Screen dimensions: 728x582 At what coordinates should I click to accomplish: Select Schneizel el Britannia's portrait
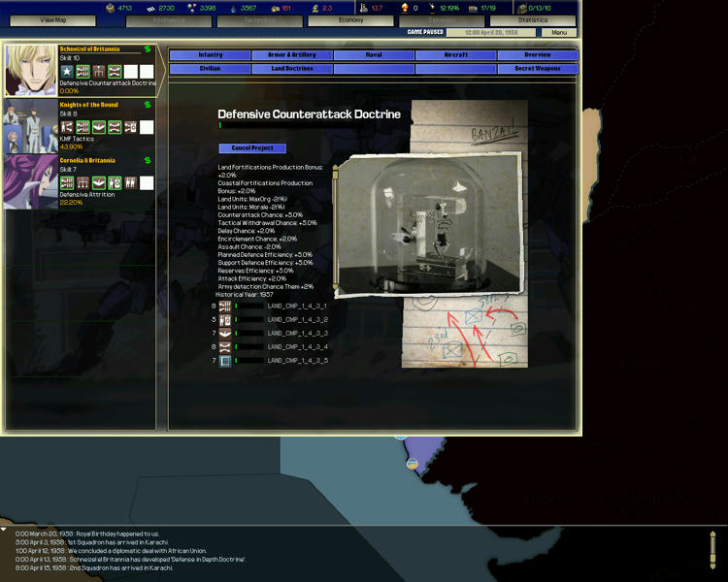(x=31, y=70)
